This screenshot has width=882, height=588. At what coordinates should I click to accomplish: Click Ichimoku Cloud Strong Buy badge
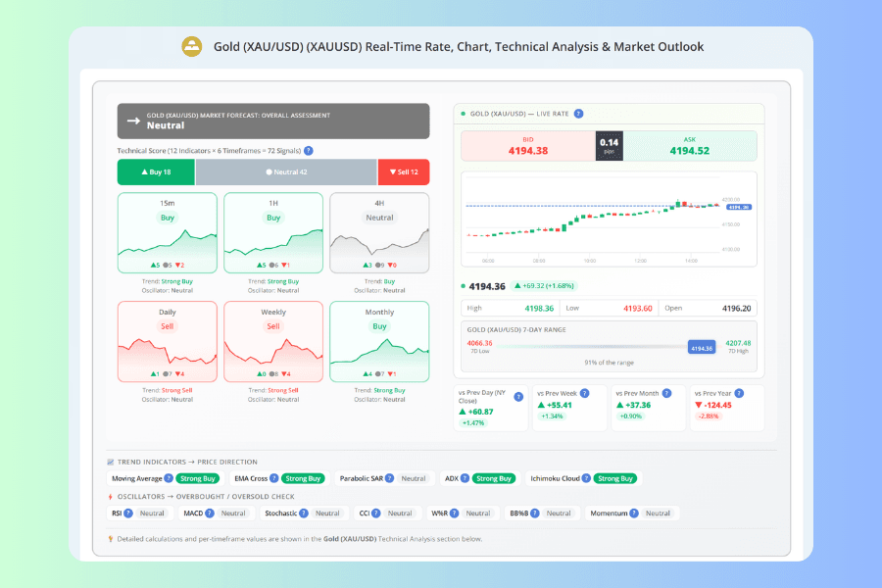pos(615,478)
